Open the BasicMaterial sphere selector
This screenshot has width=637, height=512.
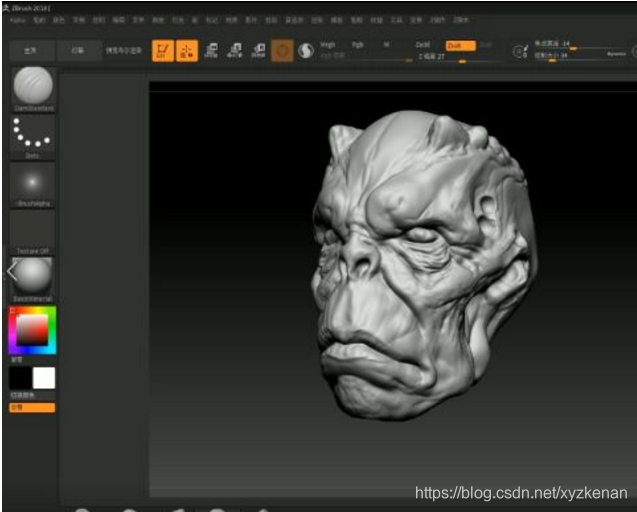tap(32, 280)
